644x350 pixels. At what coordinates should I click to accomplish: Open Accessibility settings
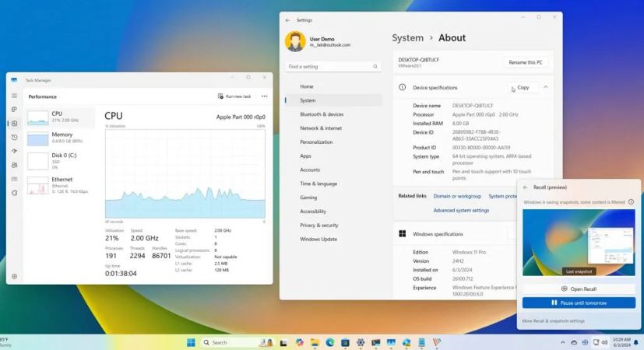point(333,212)
